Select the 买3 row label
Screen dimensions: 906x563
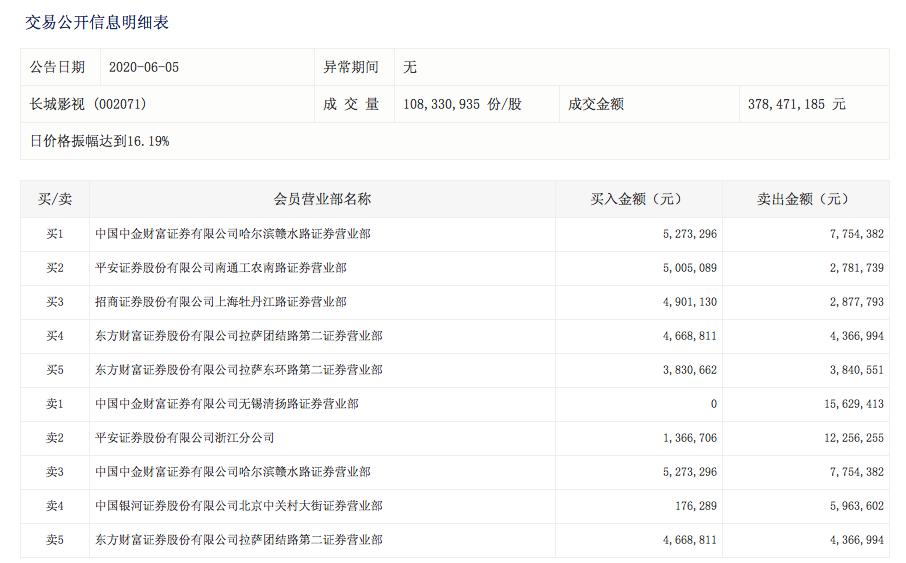55,302
